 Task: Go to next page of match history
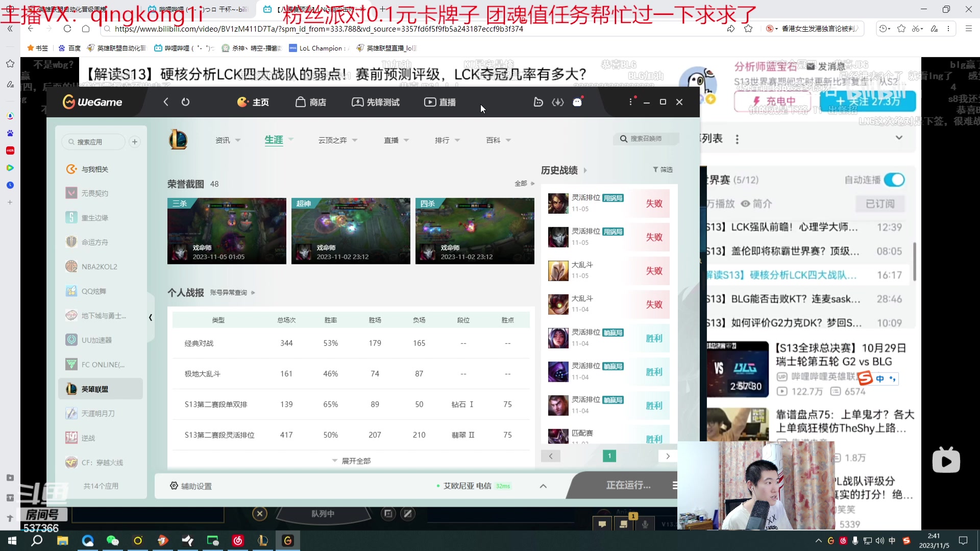tap(668, 456)
